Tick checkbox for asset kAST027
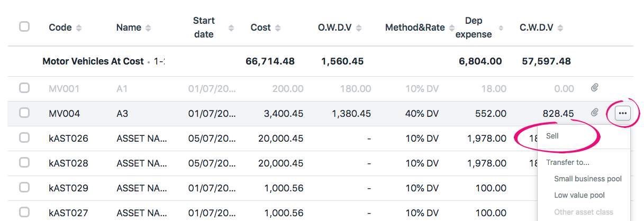644x221 pixels. [x=24, y=213]
